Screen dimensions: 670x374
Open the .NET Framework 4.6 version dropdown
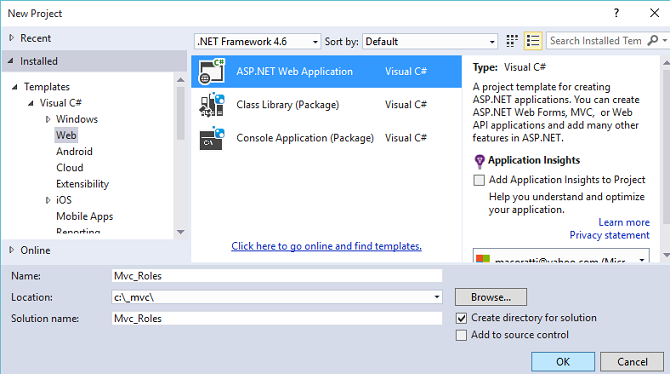(257, 41)
